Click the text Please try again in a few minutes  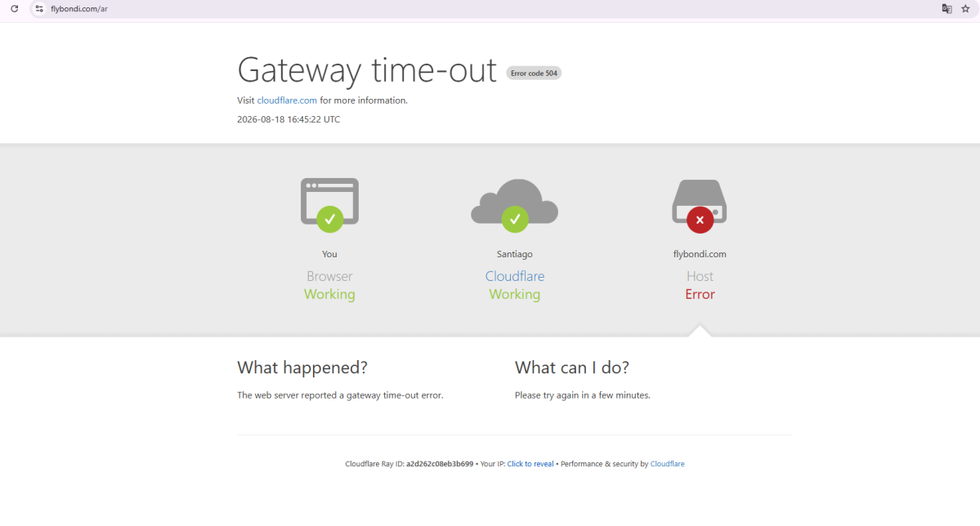coord(583,395)
